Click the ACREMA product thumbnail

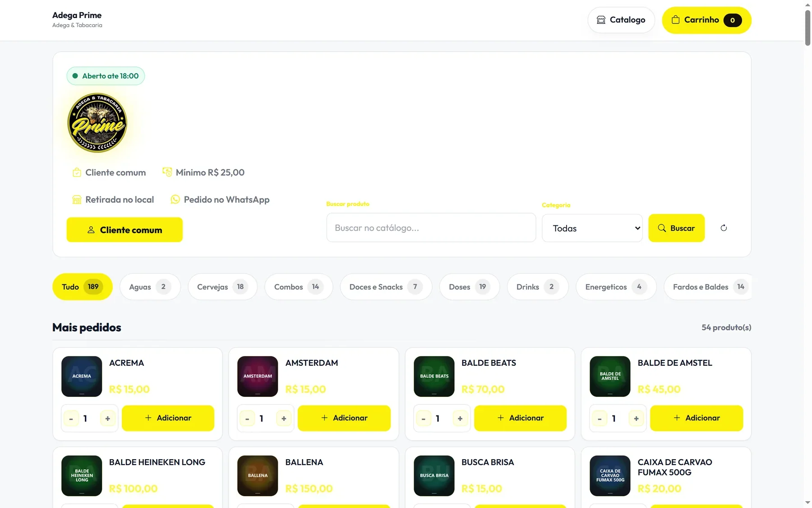[82, 376]
